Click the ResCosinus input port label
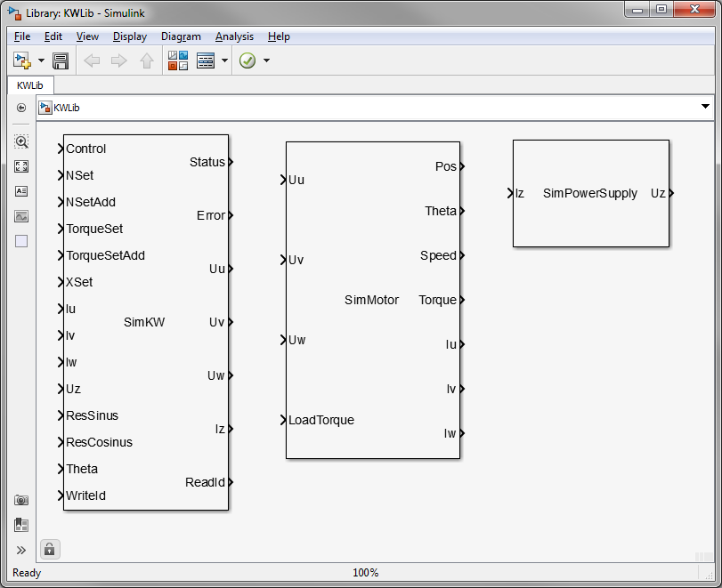 tap(100, 442)
